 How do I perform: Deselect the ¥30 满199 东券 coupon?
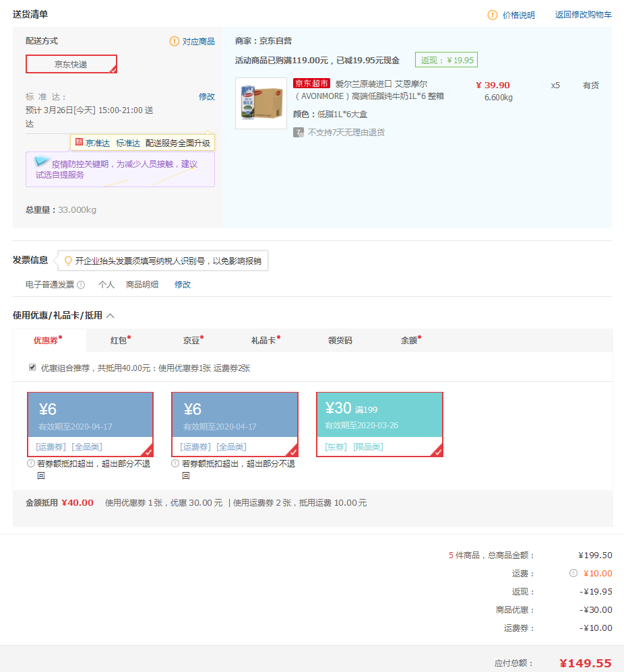pos(379,424)
